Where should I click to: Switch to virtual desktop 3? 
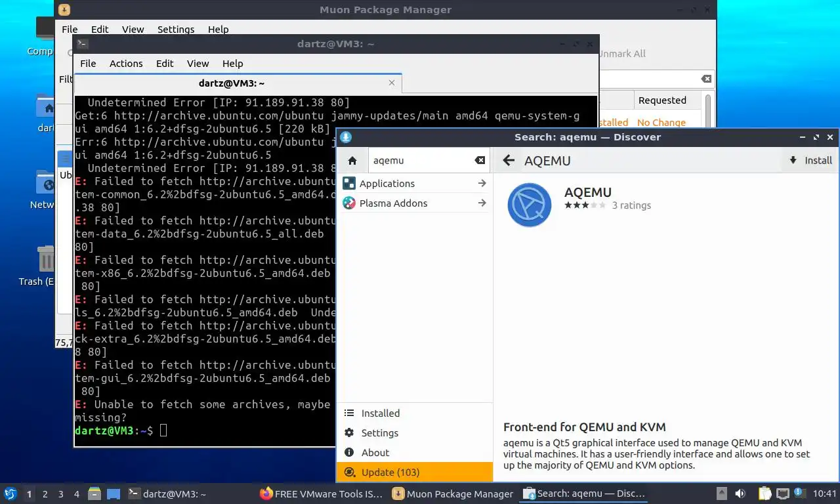pyautogui.click(x=60, y=493)
